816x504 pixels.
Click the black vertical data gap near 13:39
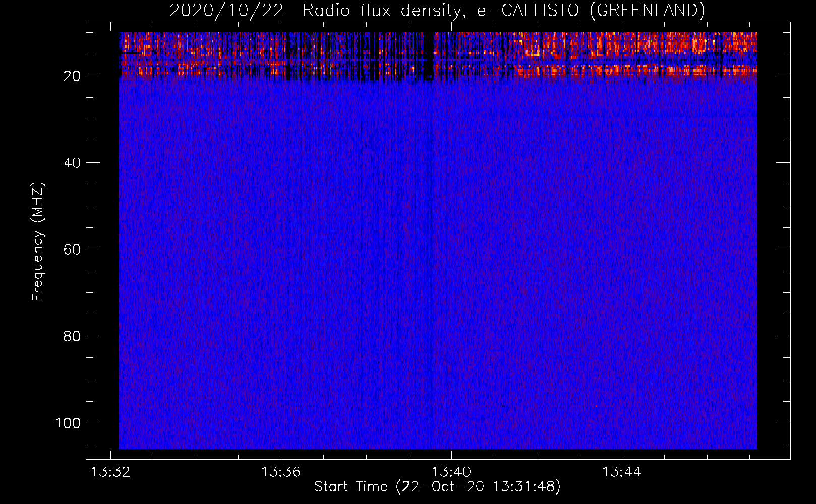point(429,56)
